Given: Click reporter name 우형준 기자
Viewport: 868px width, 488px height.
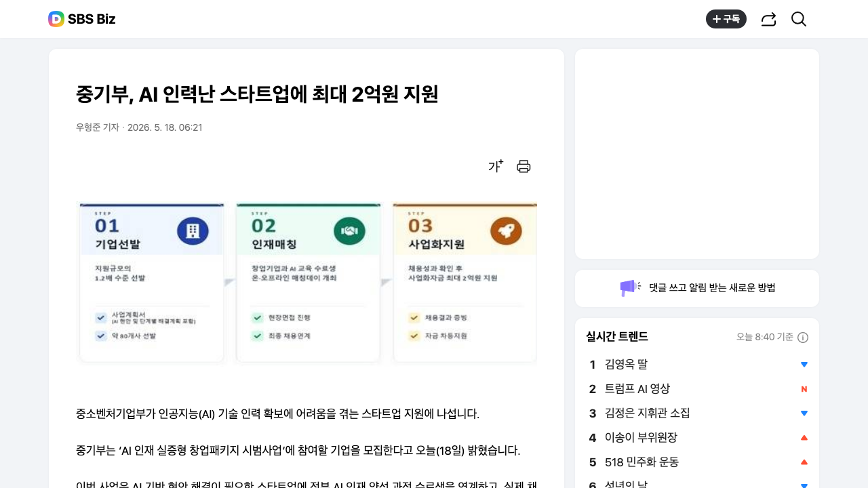Looking at the screenshot, I should tap(98, 127).
